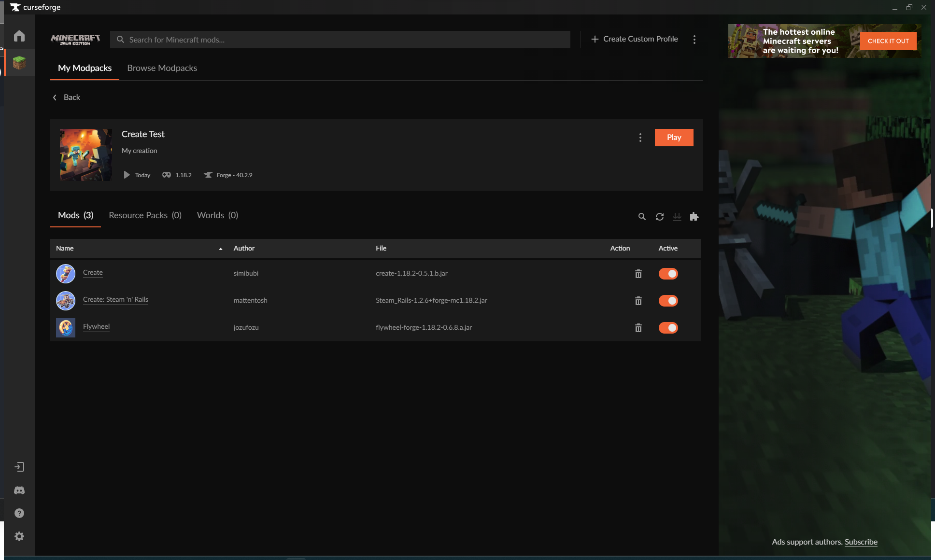Click the Minecraft mods search field
Image resolution: width=935 pixels, height=560 pixels.
(338, 40)
